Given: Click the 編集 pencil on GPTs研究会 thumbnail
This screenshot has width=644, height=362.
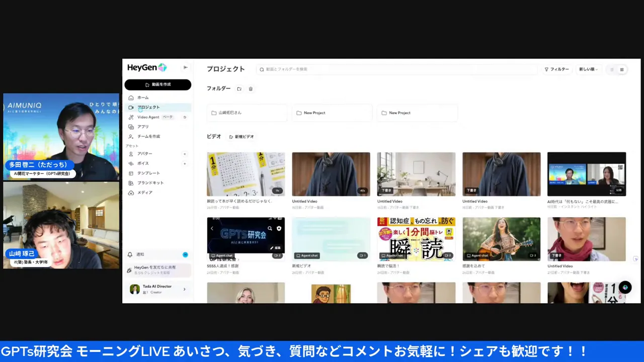Looking at the screenshot, I should [x=275, y=248].
